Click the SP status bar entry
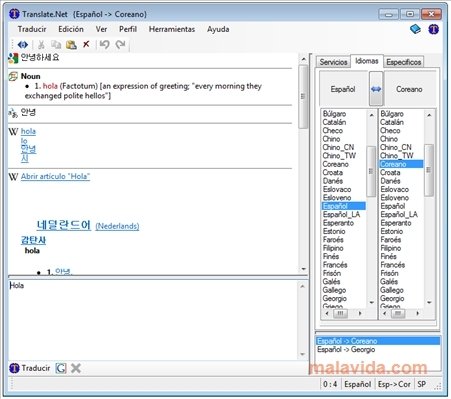 coord(422,384)
